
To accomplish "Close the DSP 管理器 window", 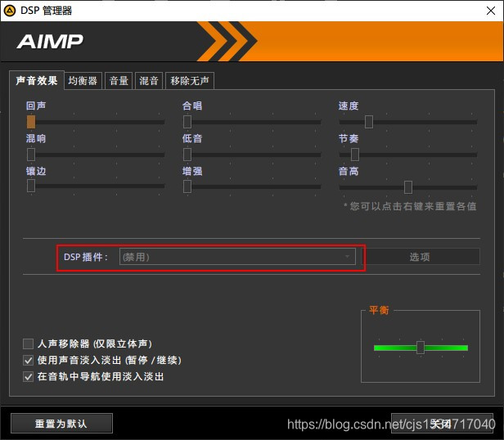I will (491, 11).
